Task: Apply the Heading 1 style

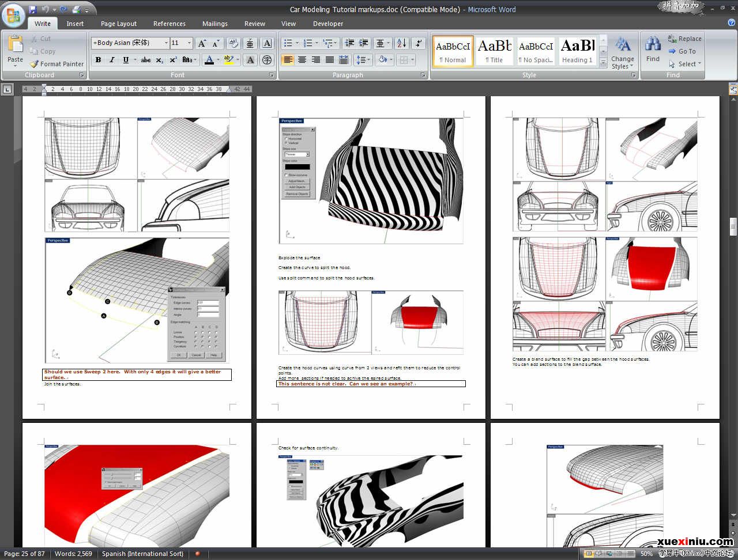Action: [x=578, y=51]
